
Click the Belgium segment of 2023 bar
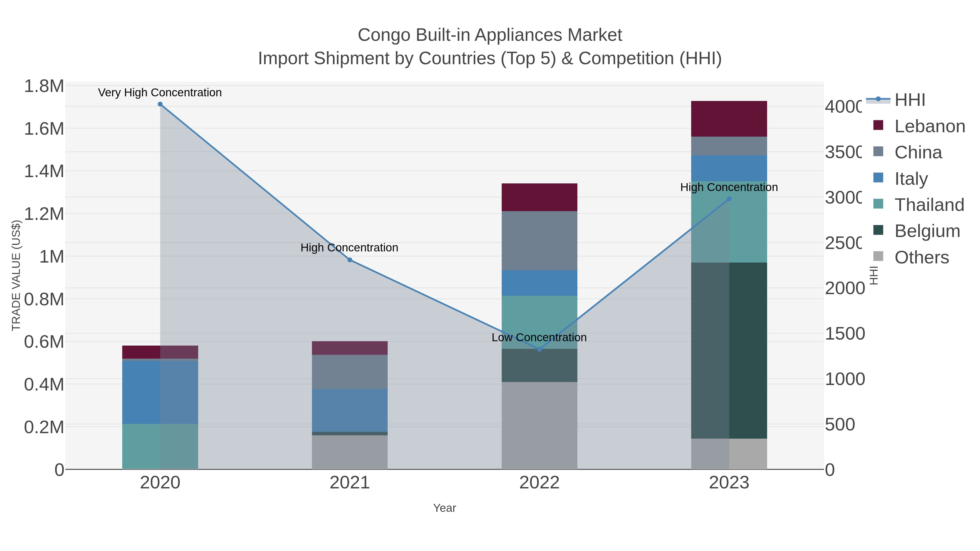[x=729, y=351]
